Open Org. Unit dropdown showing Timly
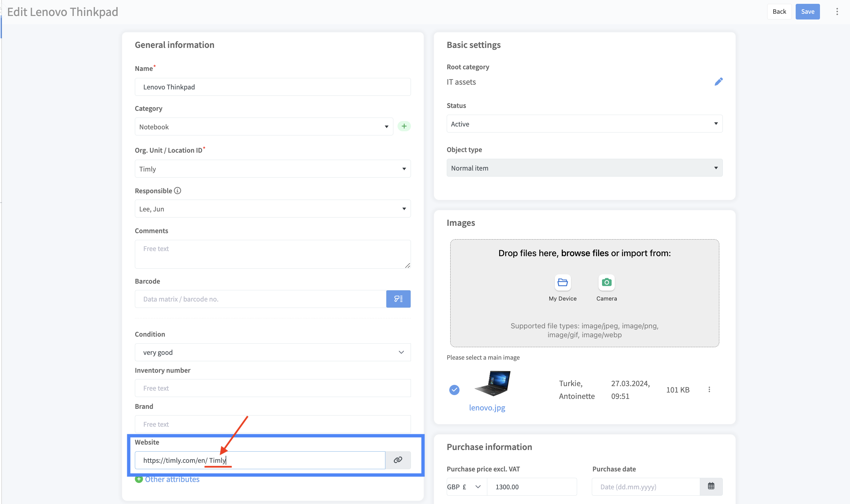The height and width of the screenshot is (504, 850). click(273, 169)
